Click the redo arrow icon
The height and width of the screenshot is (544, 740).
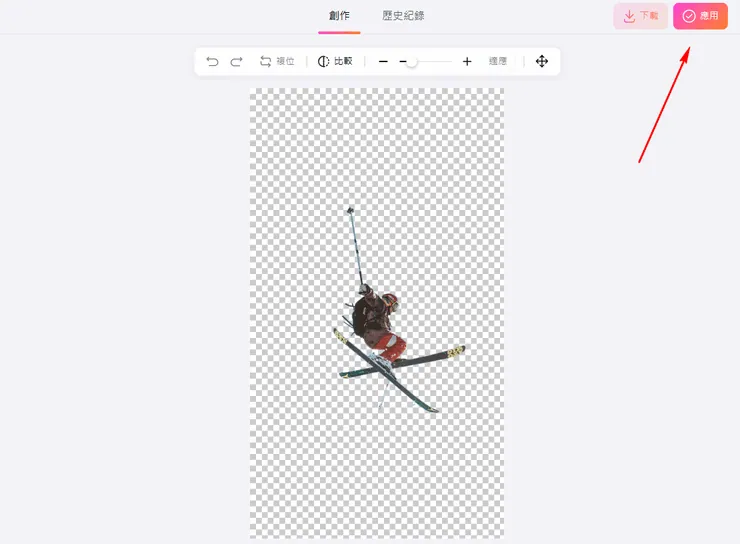coord(236,61)
